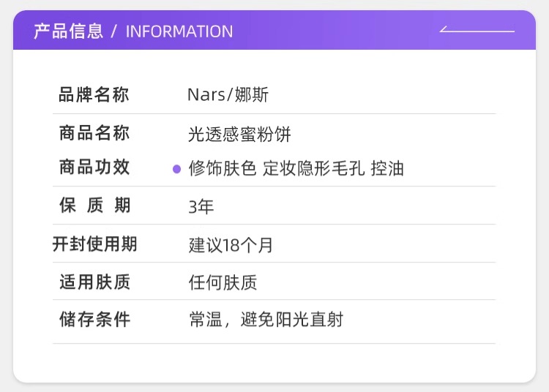Select the 光透感蜜粉饼 product name
The width and height of the screenshot is (549, 392).
click(x=239, y=135)
